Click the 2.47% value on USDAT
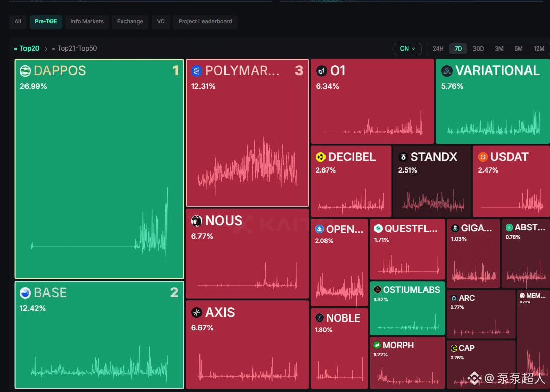Image resolution: width=550 pixels, height=392 pixels. click(488, 170)
